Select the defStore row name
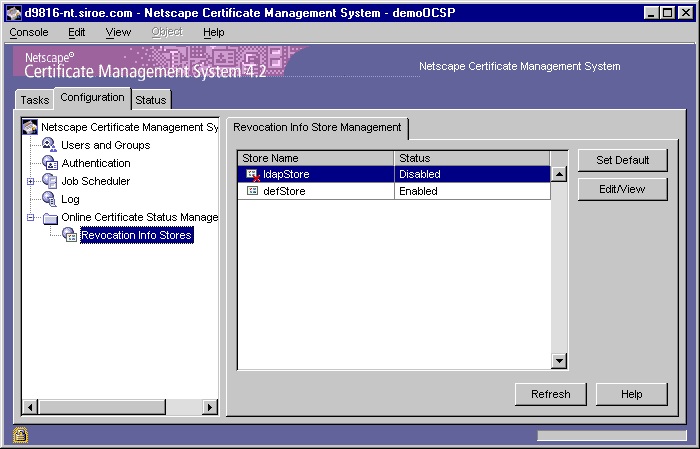Image resolution: width=700 pixels, height=449 pixels. tap(284, 191)
